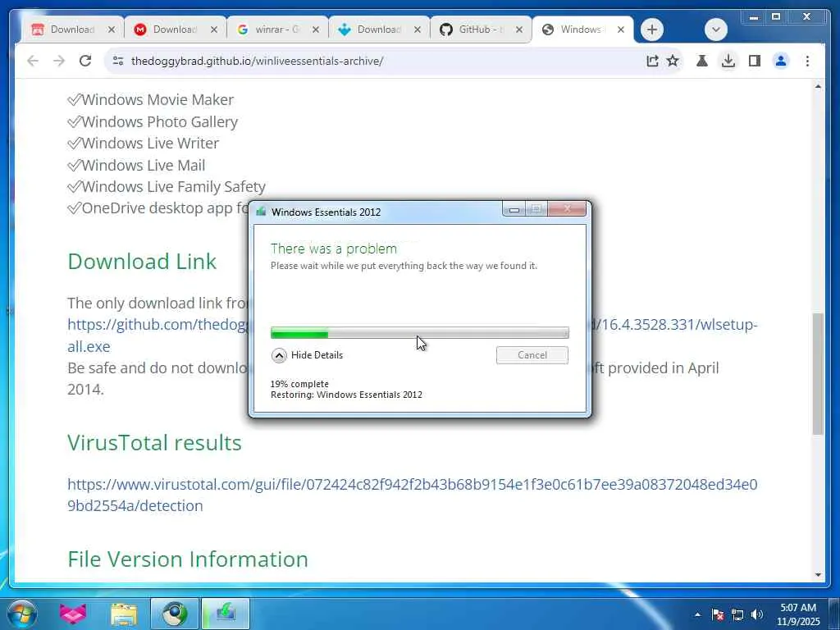Close the MEGA Download tab
Image resolution: width=840 pixels, height=630 pixels.
pos(214,30)
